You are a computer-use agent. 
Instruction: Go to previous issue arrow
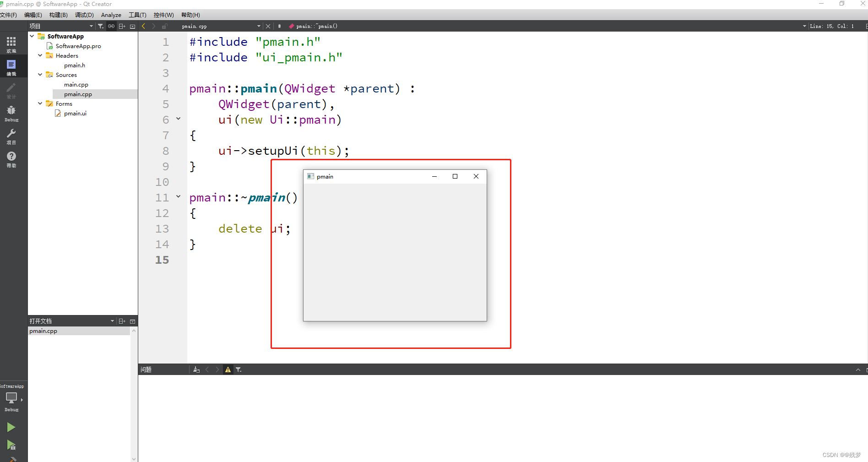207,370
